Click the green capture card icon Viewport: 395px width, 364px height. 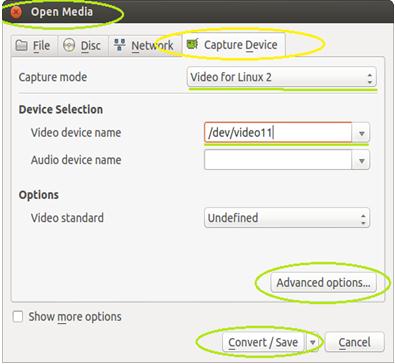pyautogui.click(x=192, y=44)
